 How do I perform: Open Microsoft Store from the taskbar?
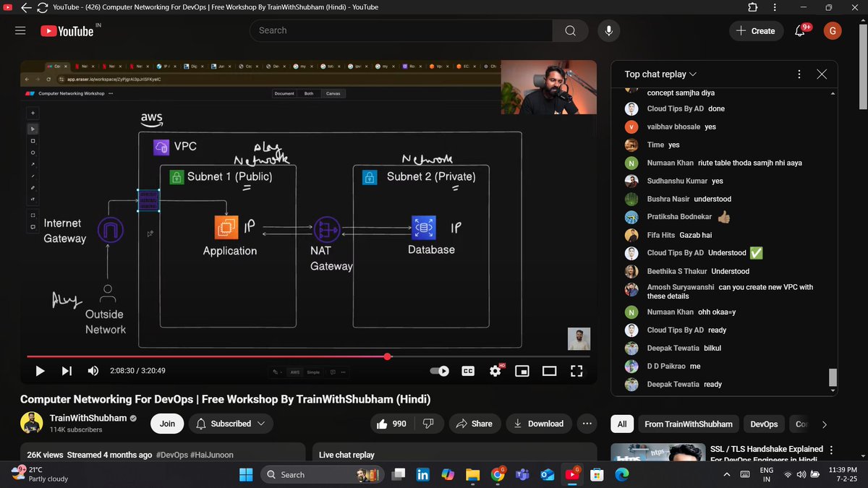pos(597,475)
